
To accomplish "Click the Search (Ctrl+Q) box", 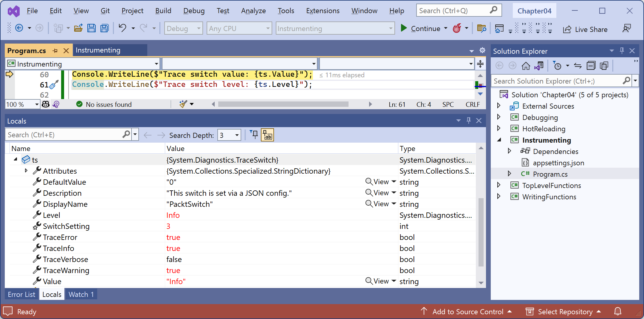I will click(x=459, y=10).
